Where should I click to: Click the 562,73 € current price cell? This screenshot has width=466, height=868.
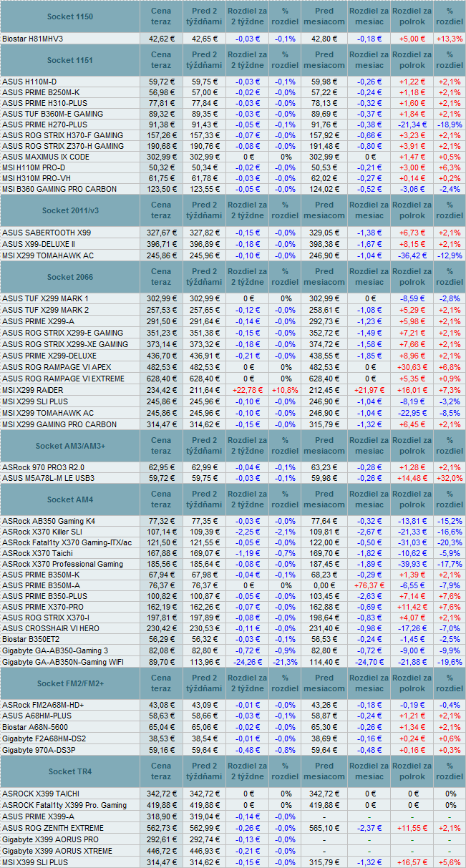[162, 827]
